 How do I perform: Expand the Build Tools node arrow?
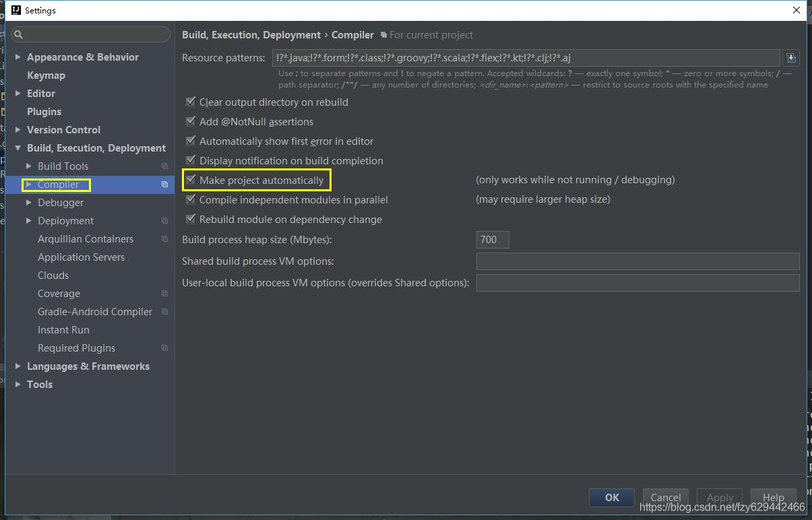28,166
